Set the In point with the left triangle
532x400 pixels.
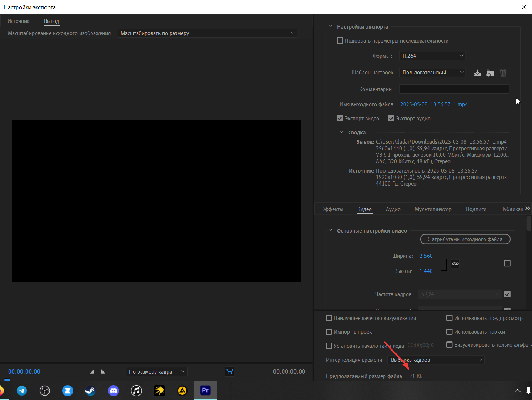click(x=92, y=371)
